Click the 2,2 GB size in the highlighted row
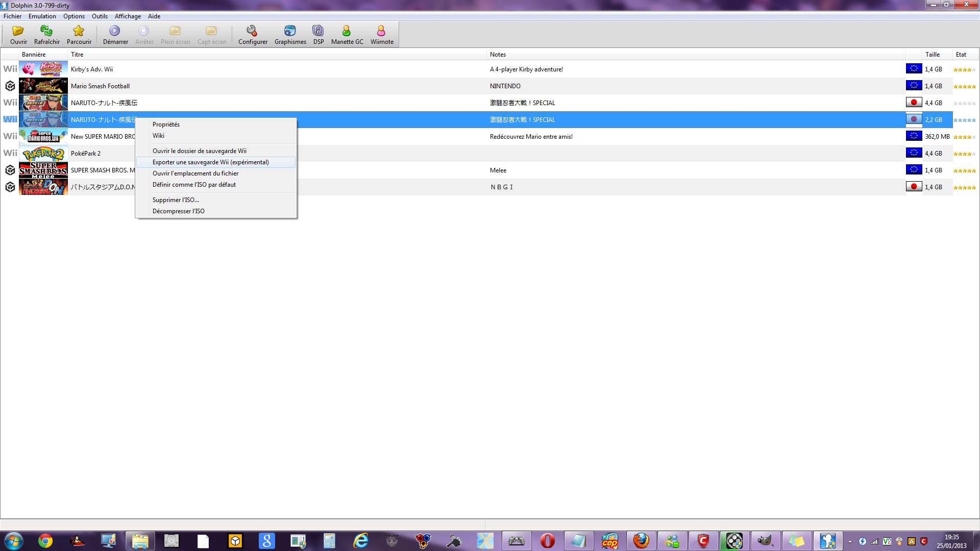 pyautogui.click(x=934, y=120)
